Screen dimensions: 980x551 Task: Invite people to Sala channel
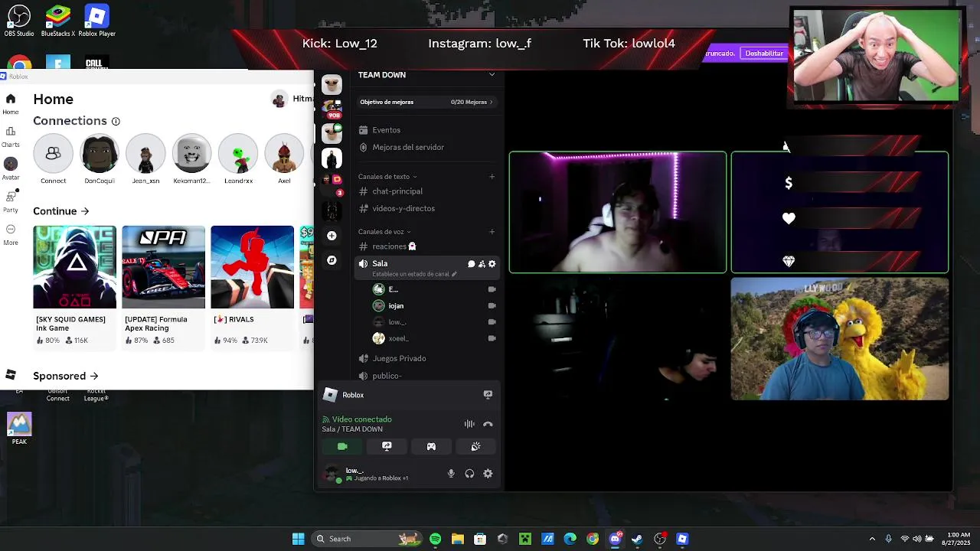482,264
